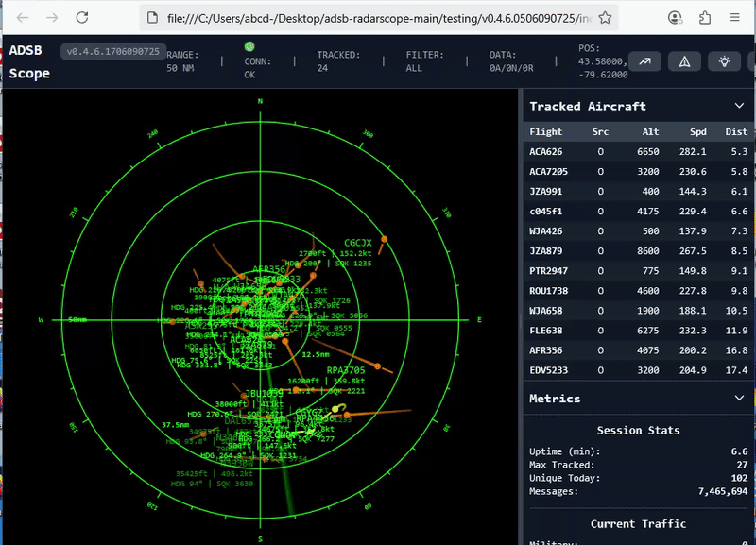
Task: Click the Session Stats heading
Action: tap(638, 431)
